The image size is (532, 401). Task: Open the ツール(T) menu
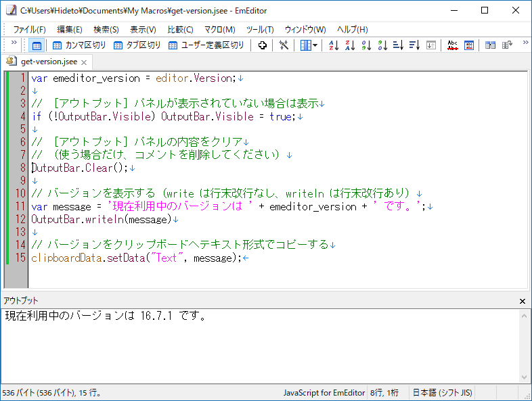260,30
